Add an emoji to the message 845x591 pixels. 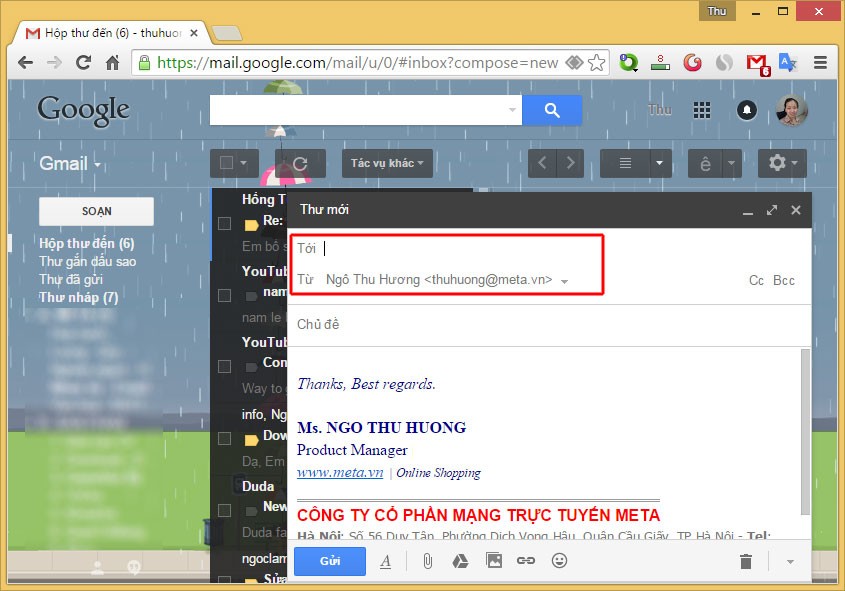[x=559, y=561]
